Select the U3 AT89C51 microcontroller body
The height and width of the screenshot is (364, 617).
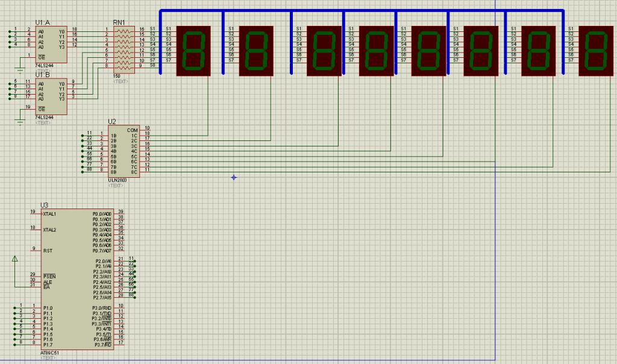pos(77,280)
